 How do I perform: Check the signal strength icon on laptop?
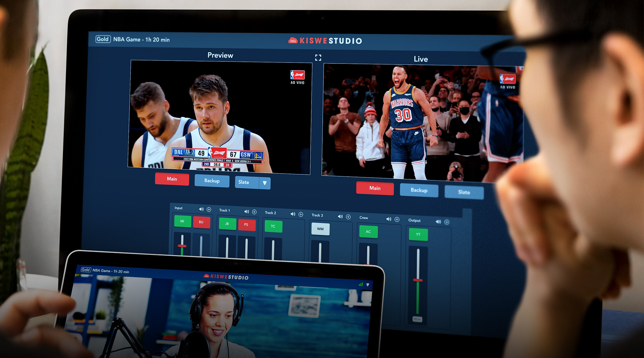(x=361, y=284)
